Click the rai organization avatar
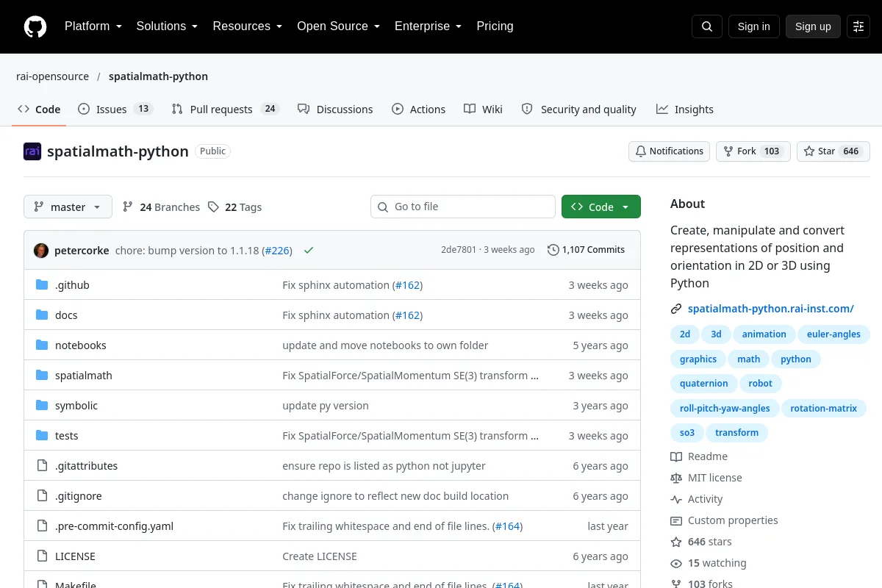The image size is (882, 588). pos(32,151)
